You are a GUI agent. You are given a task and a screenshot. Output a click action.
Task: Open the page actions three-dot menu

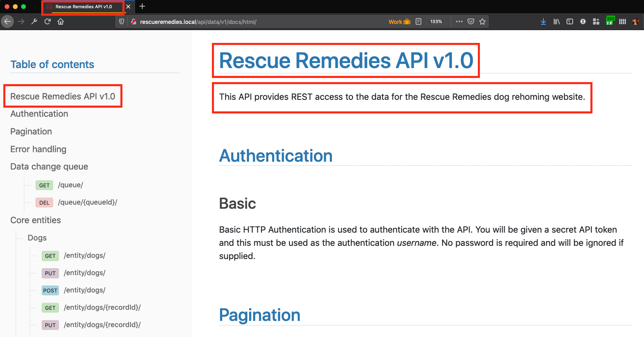(x=459, y=21)
